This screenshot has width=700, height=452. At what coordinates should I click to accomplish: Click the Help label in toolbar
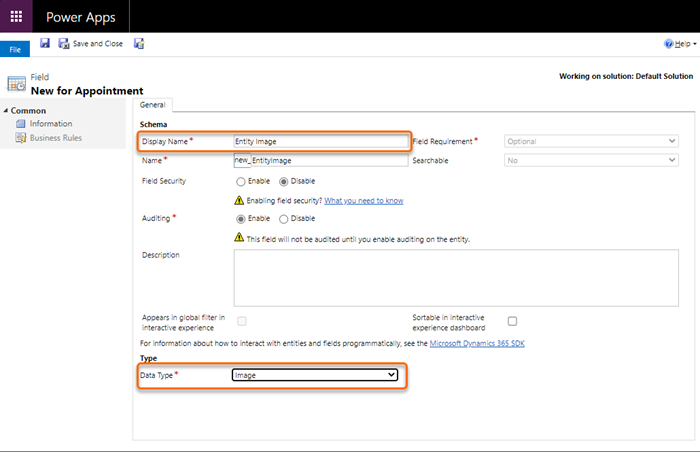coord(683,43)
